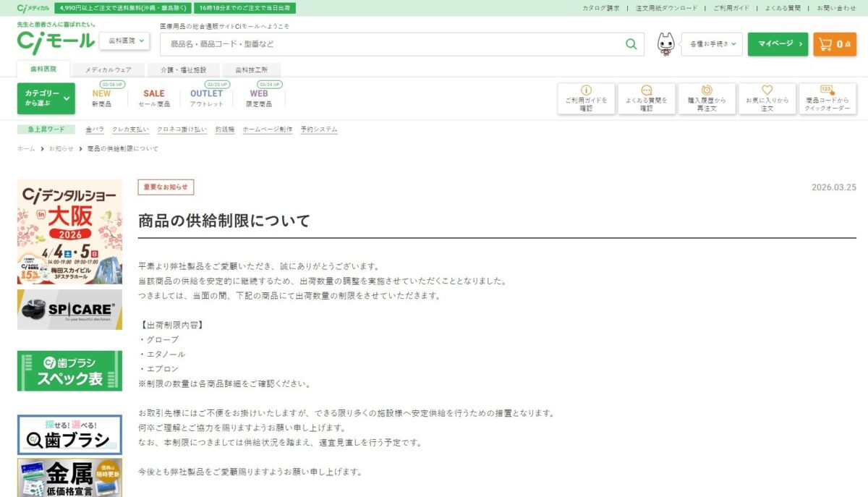Screen dimensions: 868x497
Task: Go to ホーム breadcrumb
Action: click(x=26, y=148)
